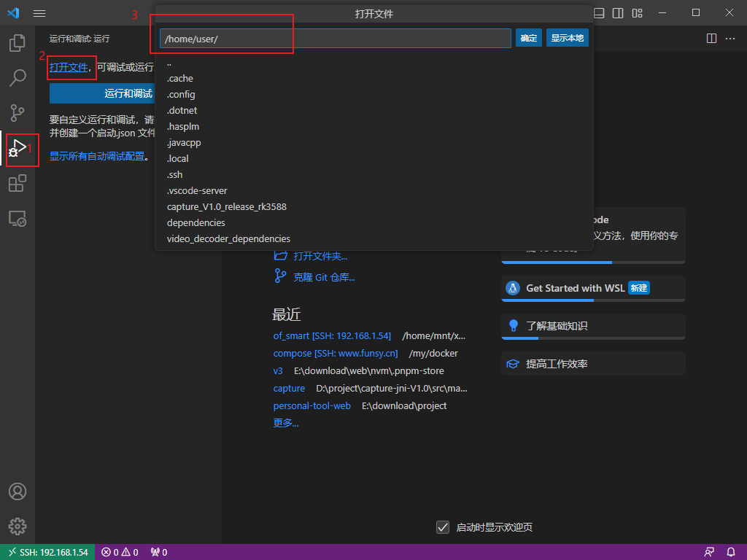Select the .vscode-server folder entry

(x=374, y=190)
